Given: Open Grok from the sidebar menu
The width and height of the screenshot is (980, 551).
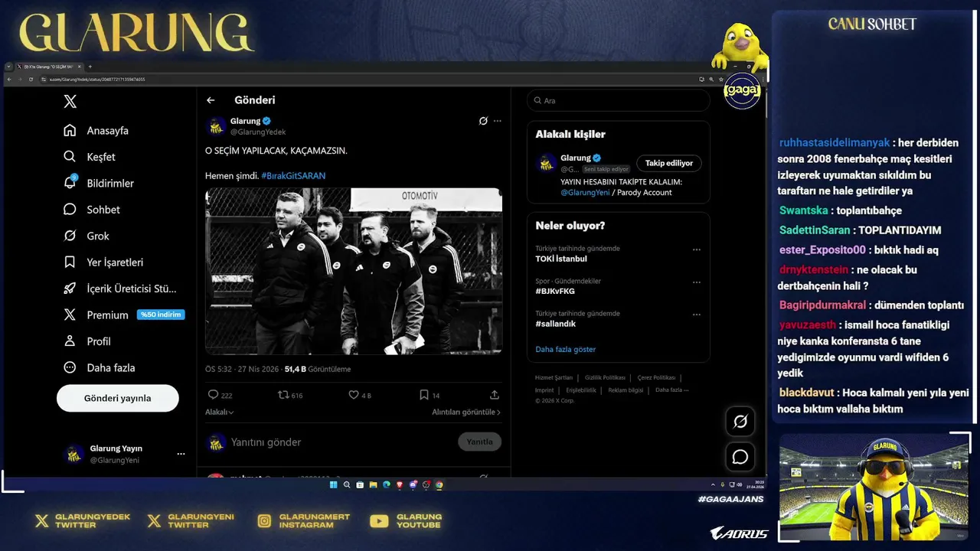Looking at the screenshot, I should click(87, 236).
